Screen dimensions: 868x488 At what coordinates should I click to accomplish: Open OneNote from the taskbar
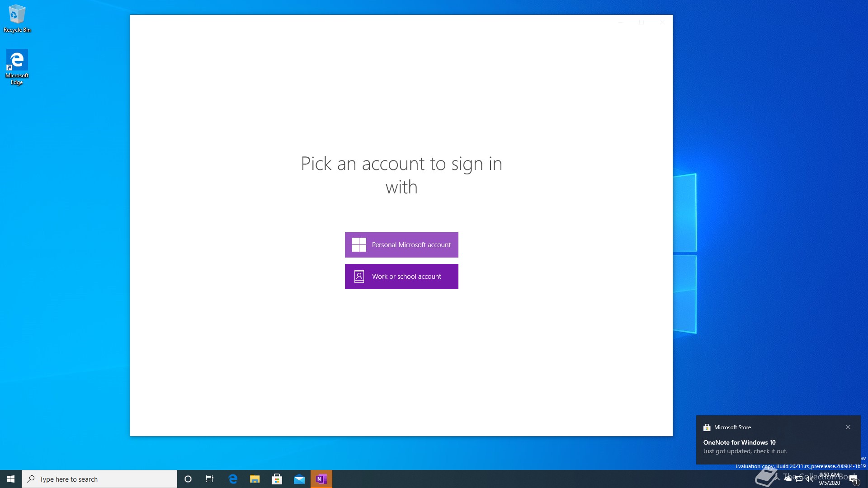tap(321, 479)
